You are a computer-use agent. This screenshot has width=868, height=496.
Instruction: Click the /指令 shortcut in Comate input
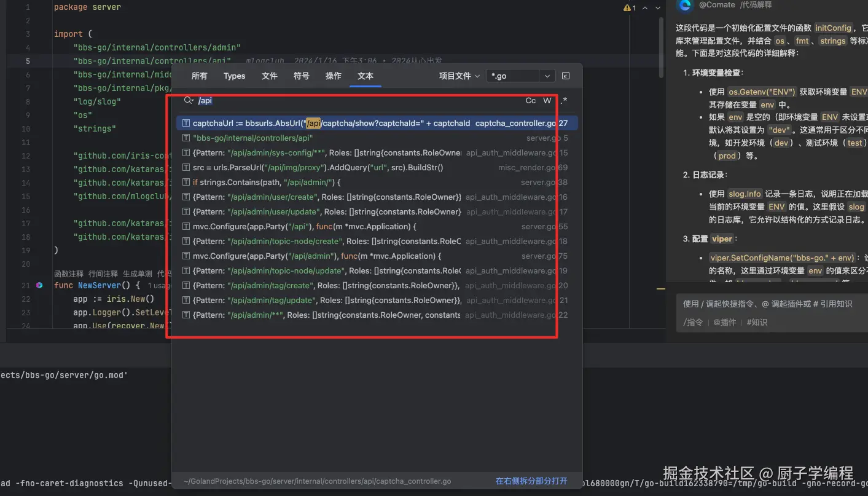click(x=693, y=322)
